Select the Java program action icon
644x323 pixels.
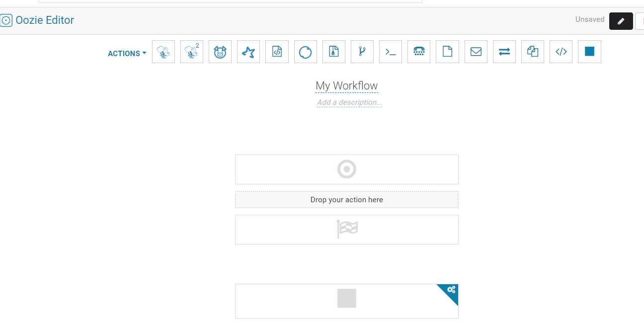pyautogui.click(x=277, y=52)
